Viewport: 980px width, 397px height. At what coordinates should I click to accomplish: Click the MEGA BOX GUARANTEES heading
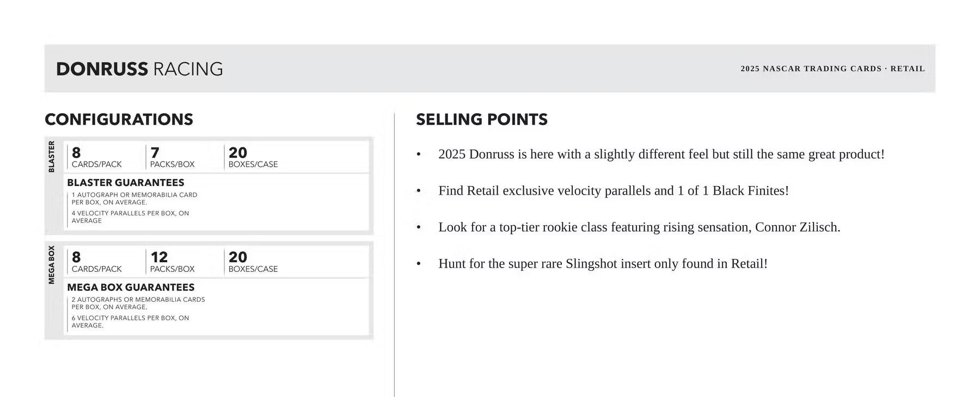131,287
